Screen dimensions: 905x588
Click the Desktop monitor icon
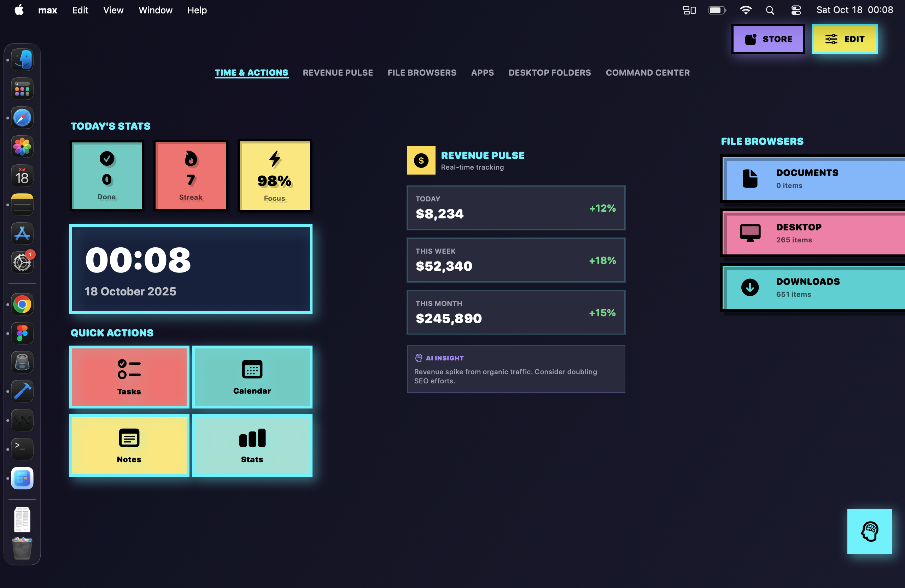click(x=749, y=233)
